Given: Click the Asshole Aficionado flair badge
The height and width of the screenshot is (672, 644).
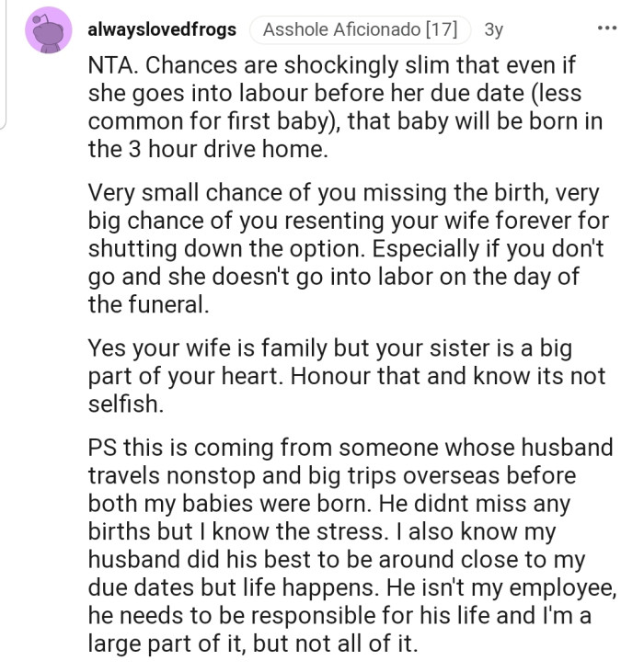Looking at the screenshot, I should 360,29.
